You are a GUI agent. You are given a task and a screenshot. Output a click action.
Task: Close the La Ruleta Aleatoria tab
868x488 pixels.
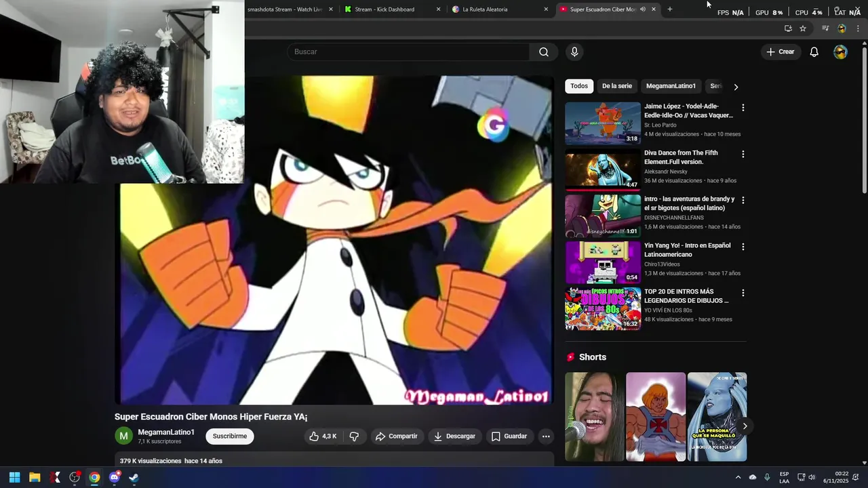tap(546, 9)
